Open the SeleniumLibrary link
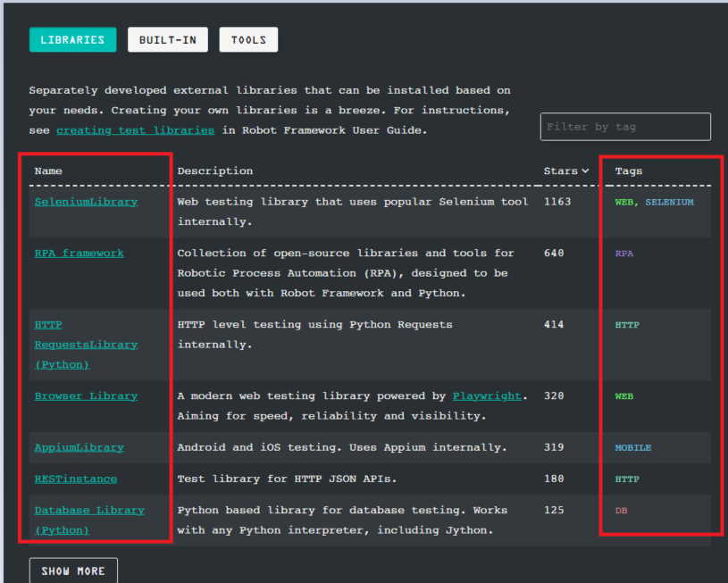 [x=86, y=202]
